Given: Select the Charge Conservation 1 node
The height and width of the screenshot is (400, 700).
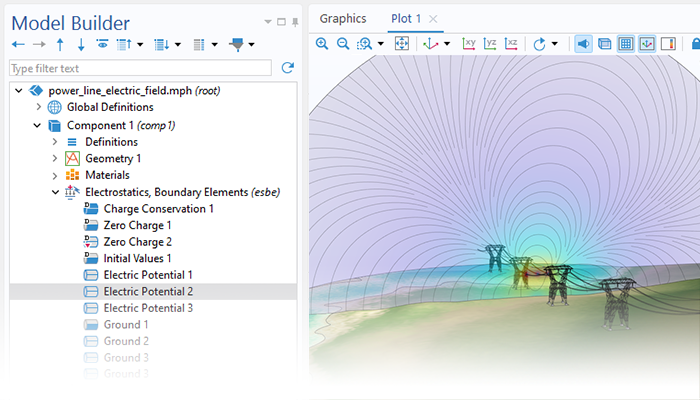Looking at the screenshot, I should pyautogui.click(x=158, y=209).
